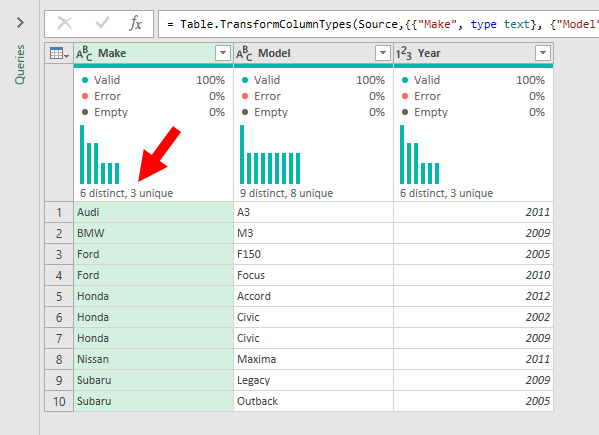Select the Make column header

click(154, 53)
